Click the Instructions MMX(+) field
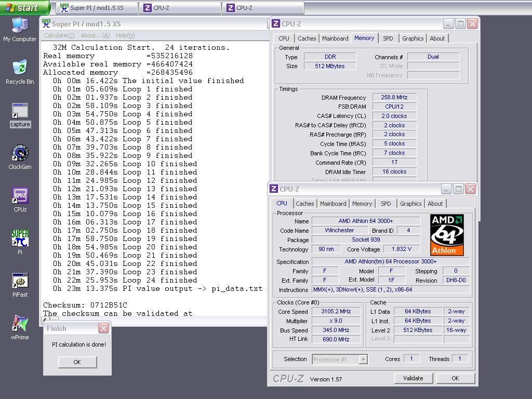Viewport: 532px width, 399px height. point(391,289)
